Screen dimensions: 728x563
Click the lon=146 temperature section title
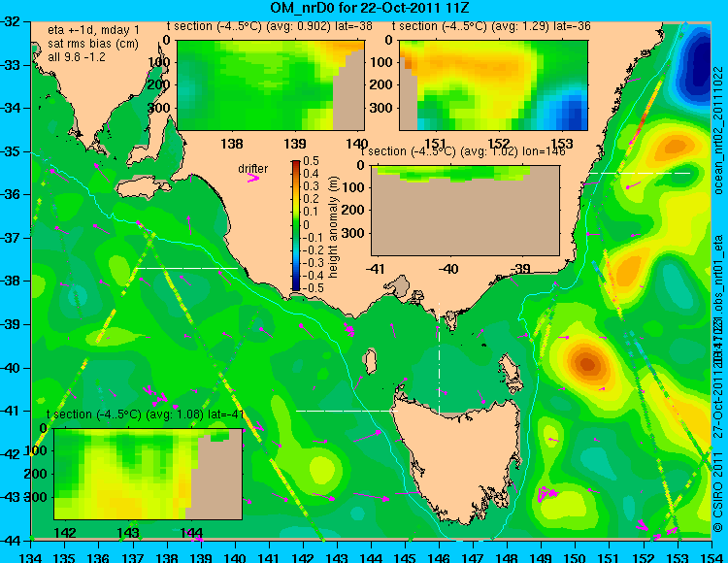click(463, 151)
